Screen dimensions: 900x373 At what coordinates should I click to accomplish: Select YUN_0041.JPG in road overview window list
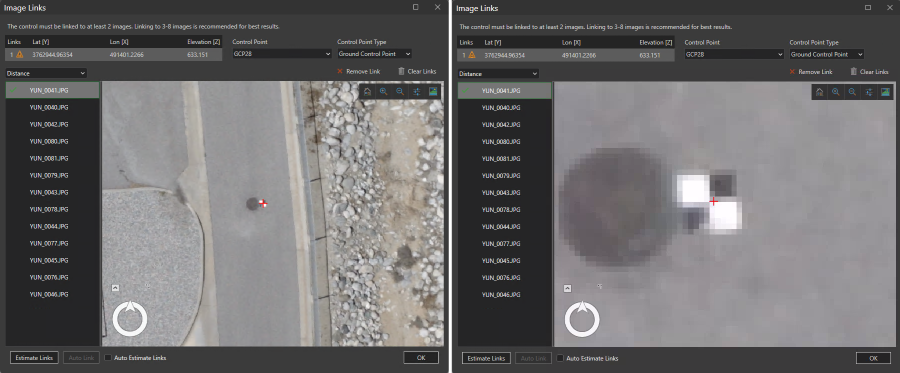(x=52, y=90)
